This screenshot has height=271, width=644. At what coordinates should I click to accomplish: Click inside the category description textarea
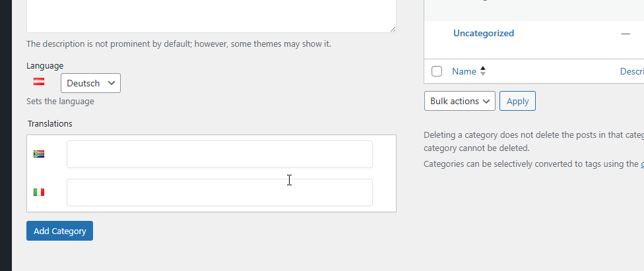click(211, 16)
